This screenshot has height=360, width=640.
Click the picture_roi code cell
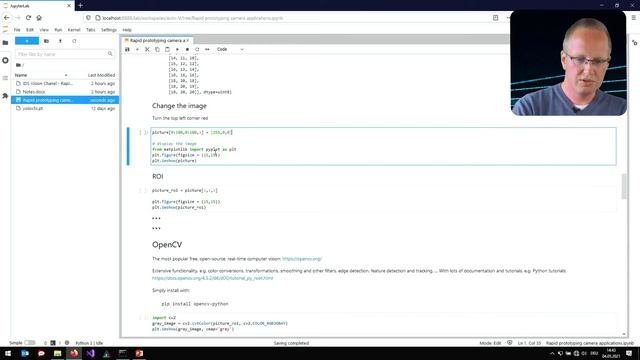pos(383,199)
